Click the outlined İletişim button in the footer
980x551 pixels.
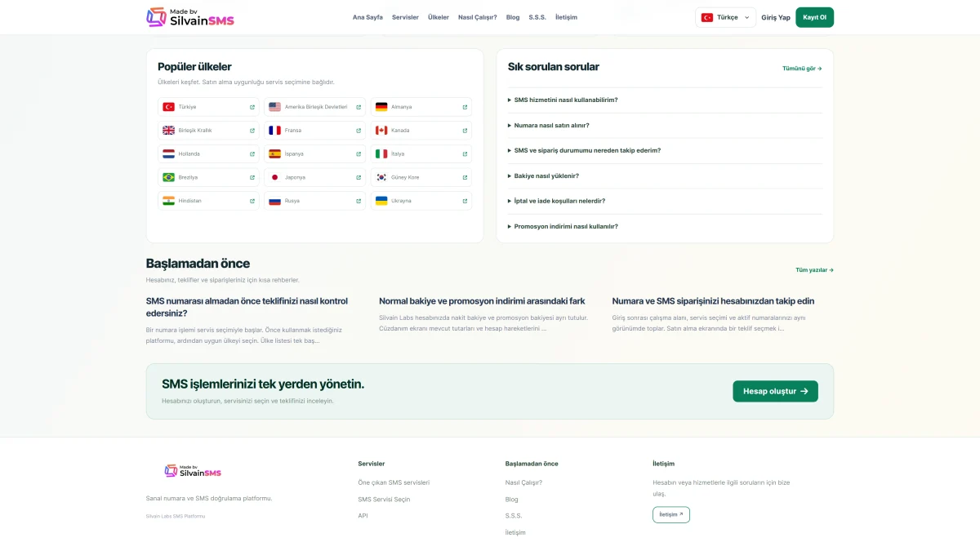pos(671,514)
